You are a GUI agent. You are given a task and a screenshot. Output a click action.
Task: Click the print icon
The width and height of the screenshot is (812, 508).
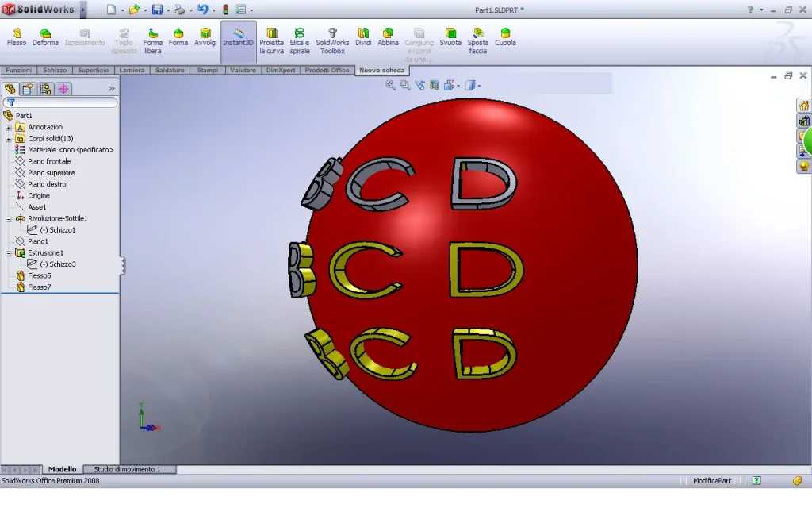(x=180, y=10)
